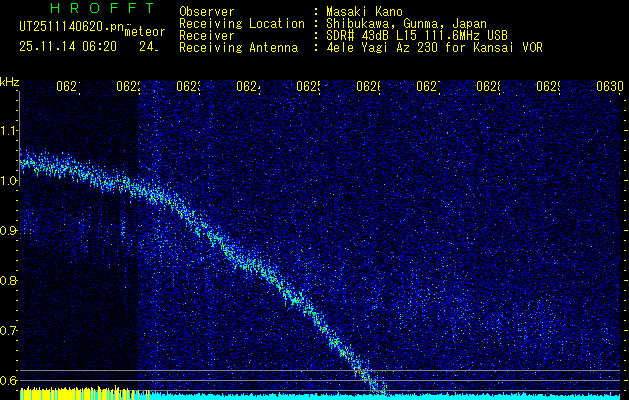This screenshot has width=629, height=400.
Task: Click the yellow signal level bars
Action: (84, 394)
